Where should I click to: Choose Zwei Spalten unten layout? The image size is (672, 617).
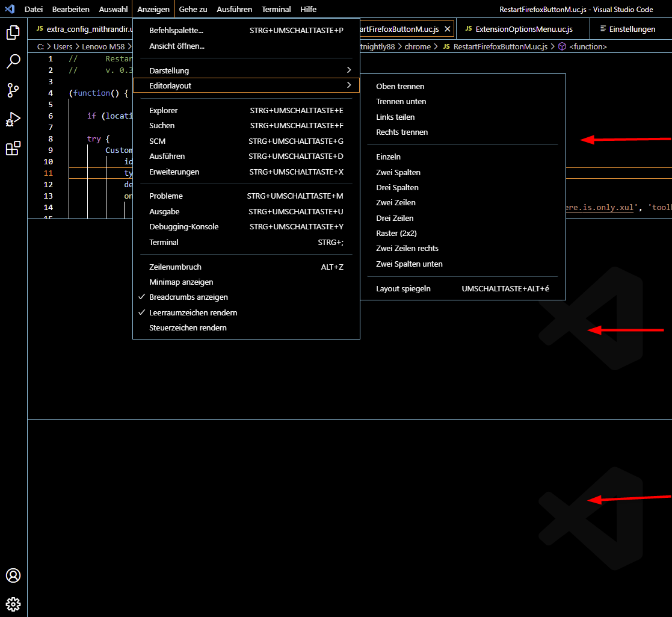463,264
